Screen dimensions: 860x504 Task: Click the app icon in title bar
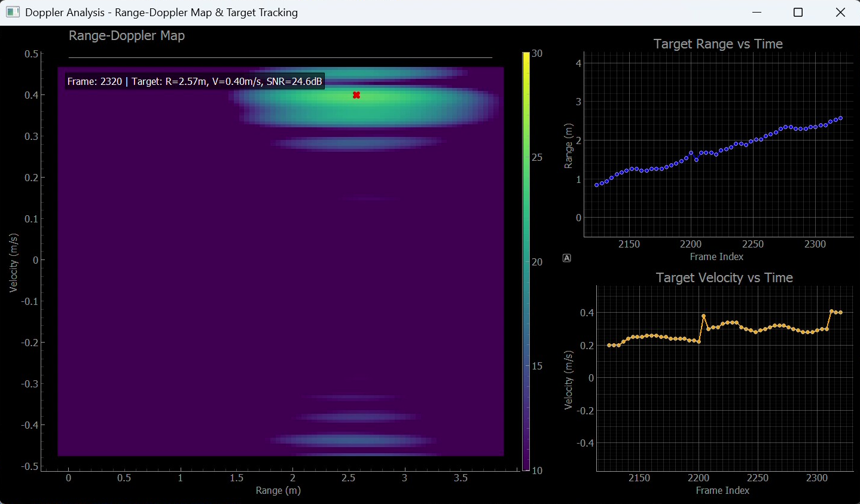pyautogui.click(x=13, y=13)
